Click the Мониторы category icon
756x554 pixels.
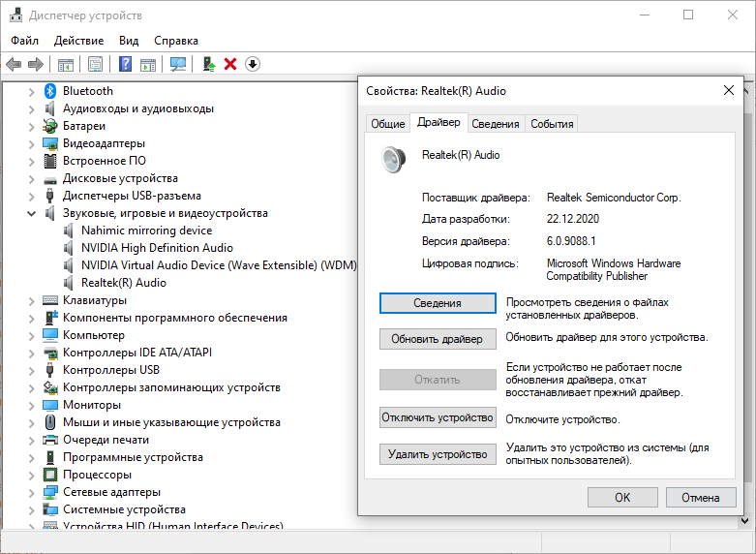(x=50, y=405)
